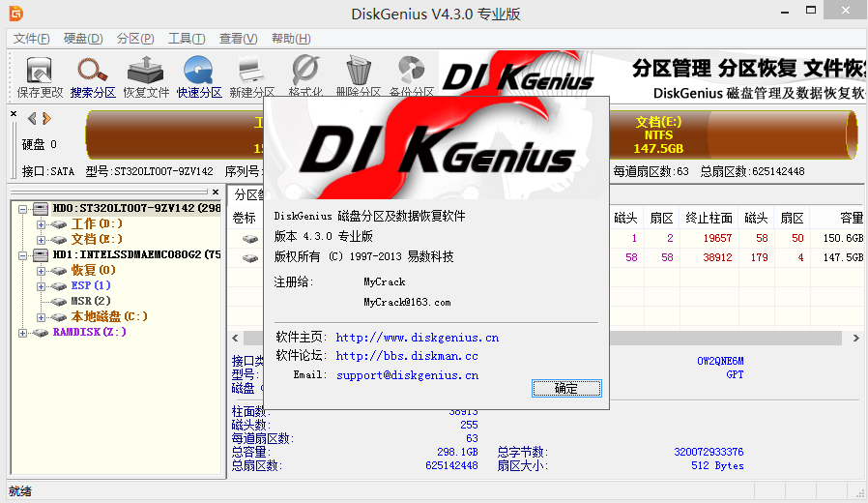The width and height of the screenshot is (868, 503).
Task: Click the Delete Partition (删除分区) toolbar icon
Action: 359,71
